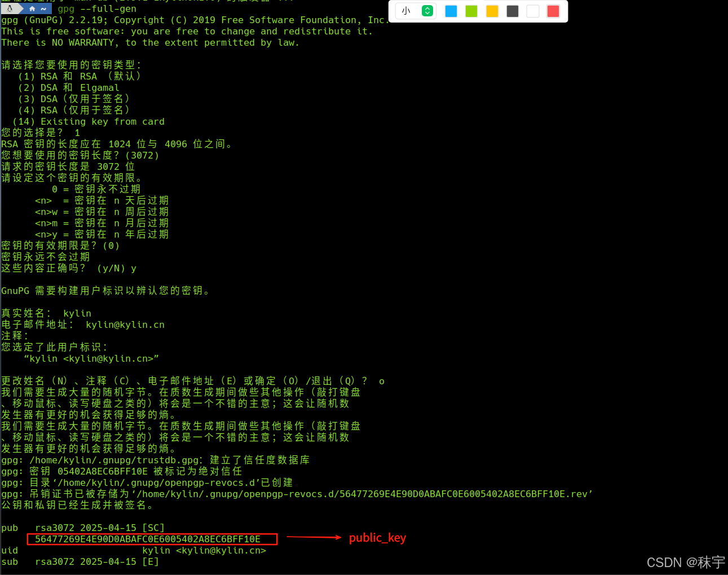Click the Linux penguin prompt icon
The width and height of the screenshot is (728, 575).
point(10,8)
